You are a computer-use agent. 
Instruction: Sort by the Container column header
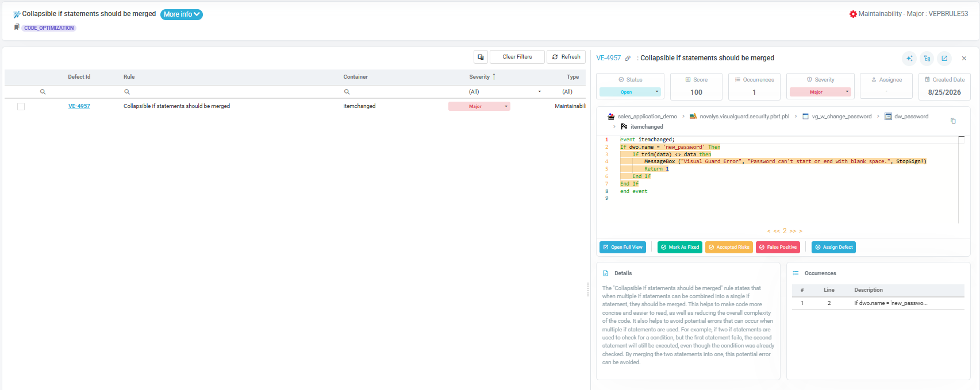356,77
